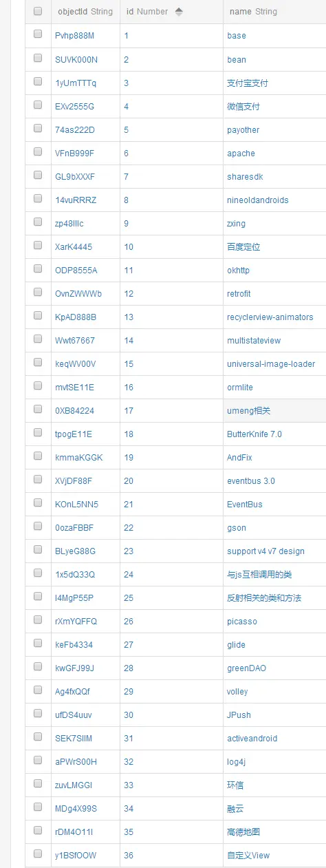Select the checkbox beside SUVK000N
The width and height of the screenshot is (326, 868).
point(38,59)
